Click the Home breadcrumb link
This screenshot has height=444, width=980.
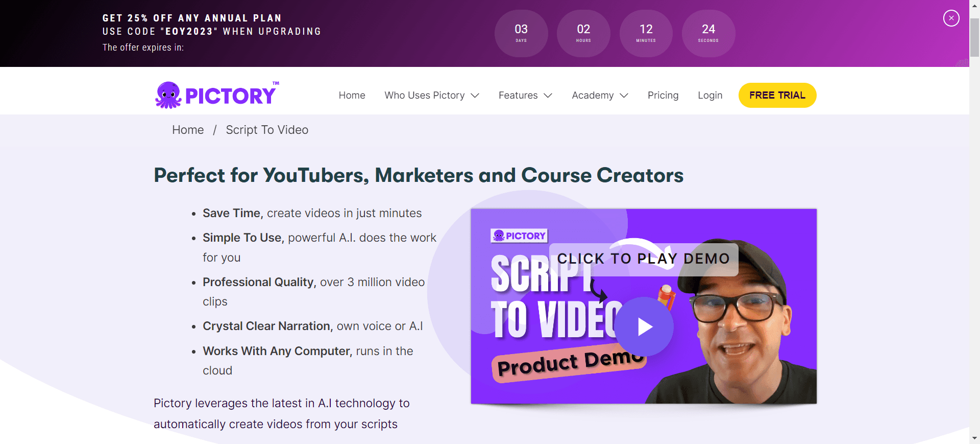pos(188,130)
